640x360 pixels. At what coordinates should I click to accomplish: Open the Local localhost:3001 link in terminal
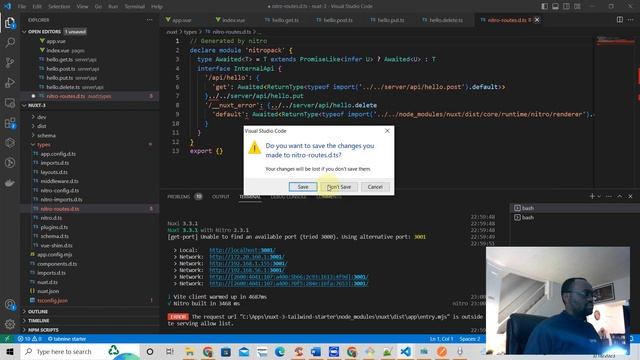[242, 250]
